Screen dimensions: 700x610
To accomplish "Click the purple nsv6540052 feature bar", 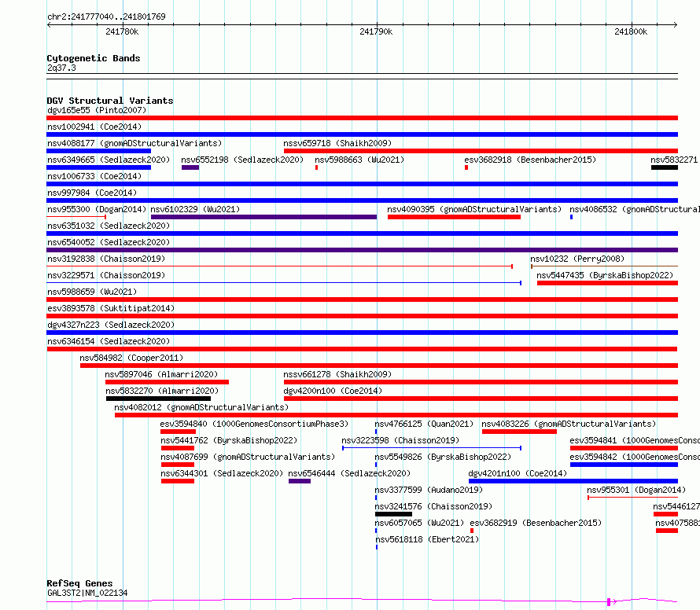I will tap(362, 250).
